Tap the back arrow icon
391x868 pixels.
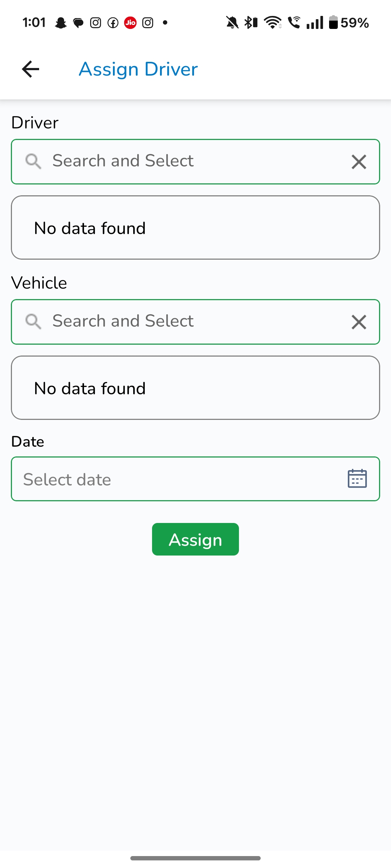tap(30, 69)
